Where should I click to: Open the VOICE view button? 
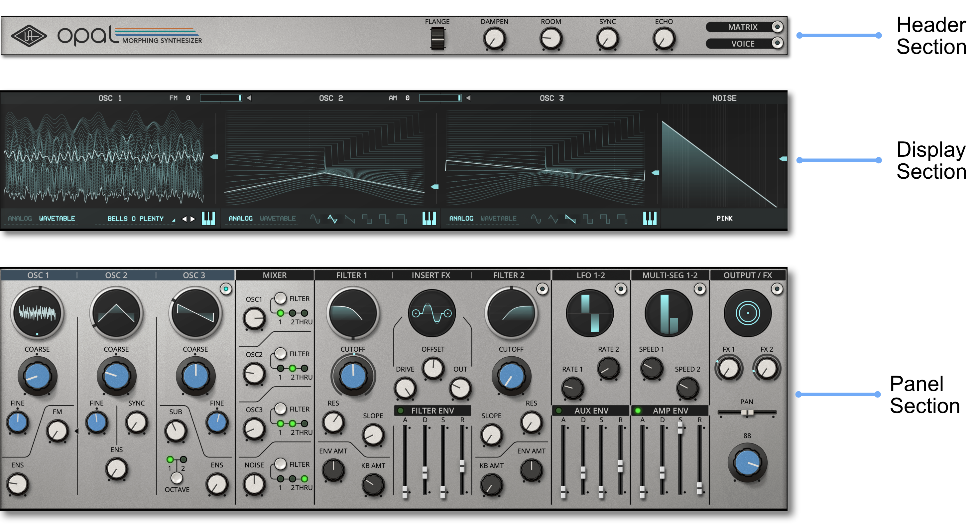click(745, 44)
